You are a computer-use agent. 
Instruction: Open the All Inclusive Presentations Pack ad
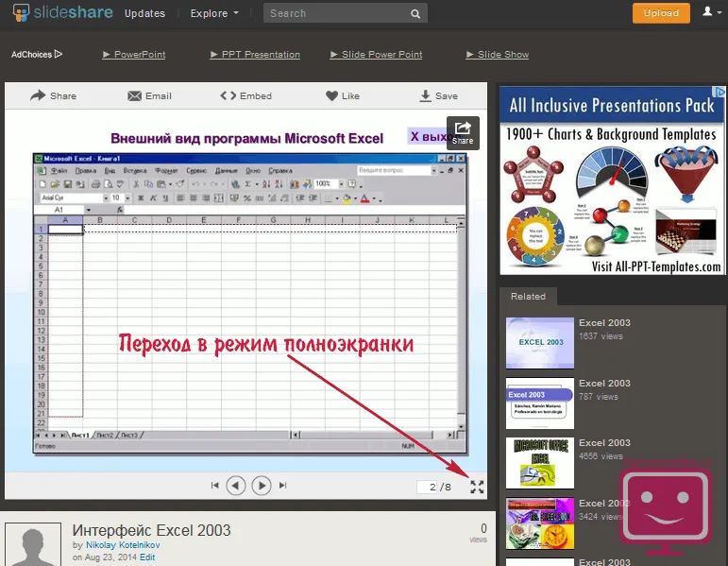[612, 180]
